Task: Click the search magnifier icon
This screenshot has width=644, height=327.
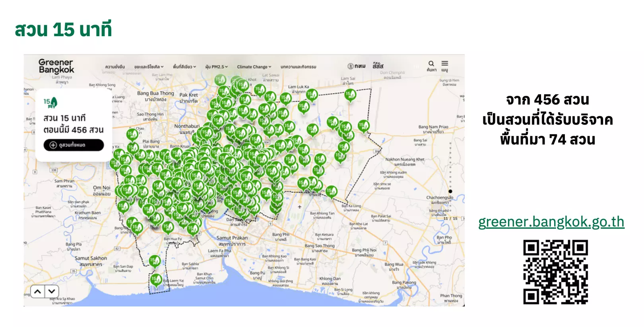Action: pos(431,64)
